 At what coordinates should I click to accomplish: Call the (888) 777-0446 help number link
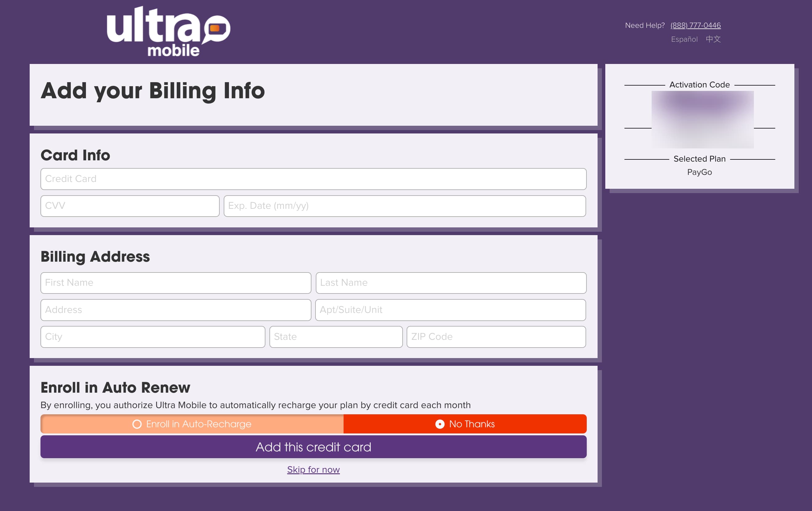tap(695, 25)
